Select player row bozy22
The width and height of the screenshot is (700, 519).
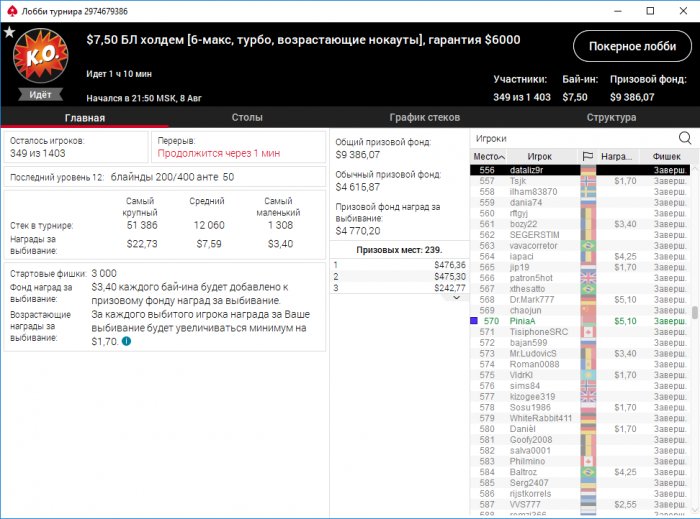coord(580,224)
